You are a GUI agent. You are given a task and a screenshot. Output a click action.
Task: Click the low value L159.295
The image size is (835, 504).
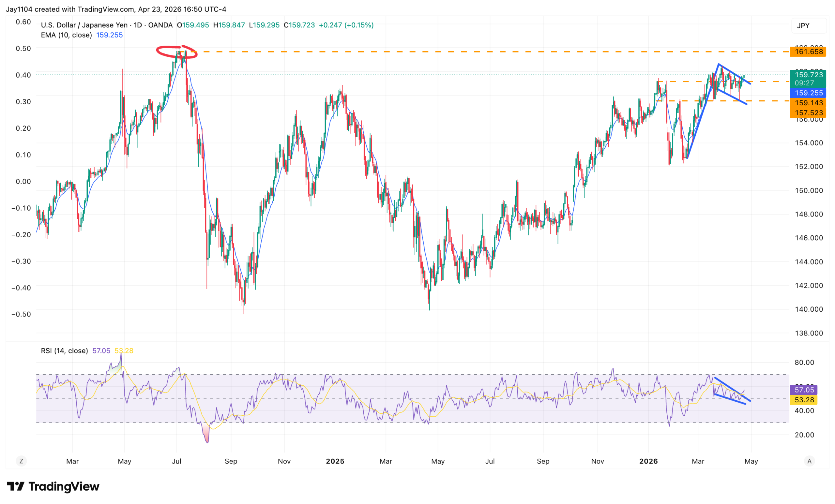point(264,25)
